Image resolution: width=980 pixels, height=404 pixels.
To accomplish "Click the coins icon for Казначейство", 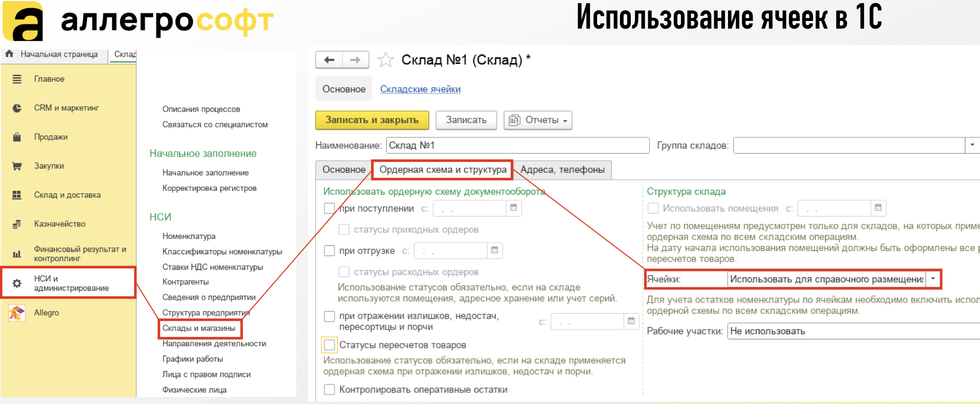I will click(x=17, y=224).
